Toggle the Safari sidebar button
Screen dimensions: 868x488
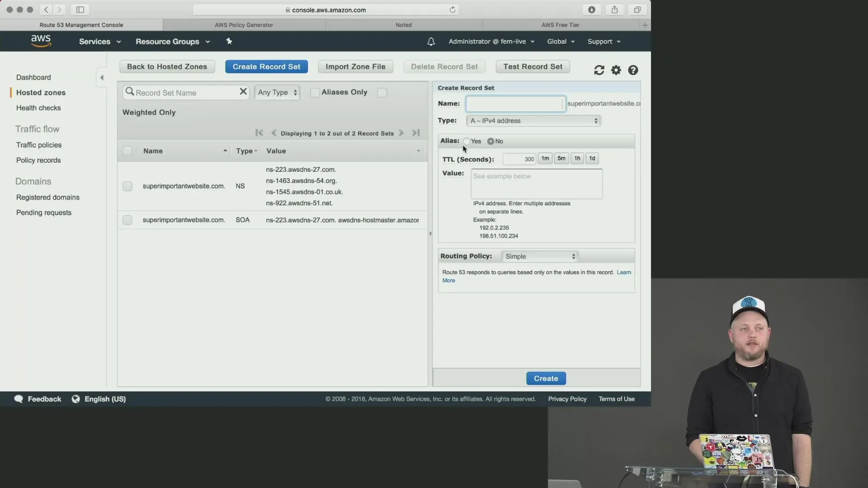80,9
